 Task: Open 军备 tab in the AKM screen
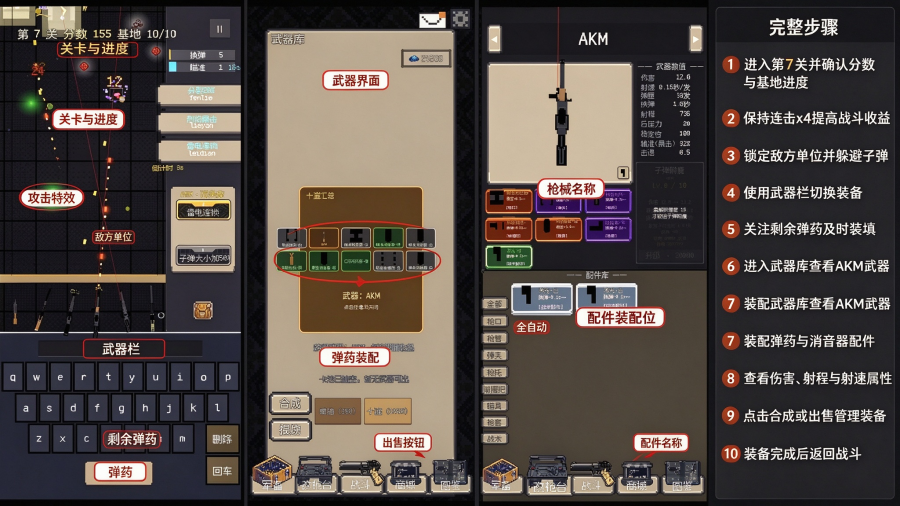(501, 475)
